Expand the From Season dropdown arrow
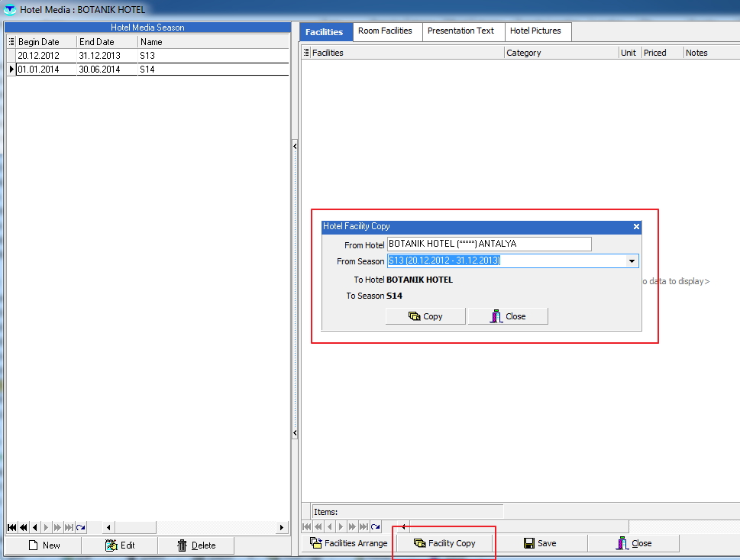Image resolution: width=740 pixels, height=560 pixels. point(632,261)
